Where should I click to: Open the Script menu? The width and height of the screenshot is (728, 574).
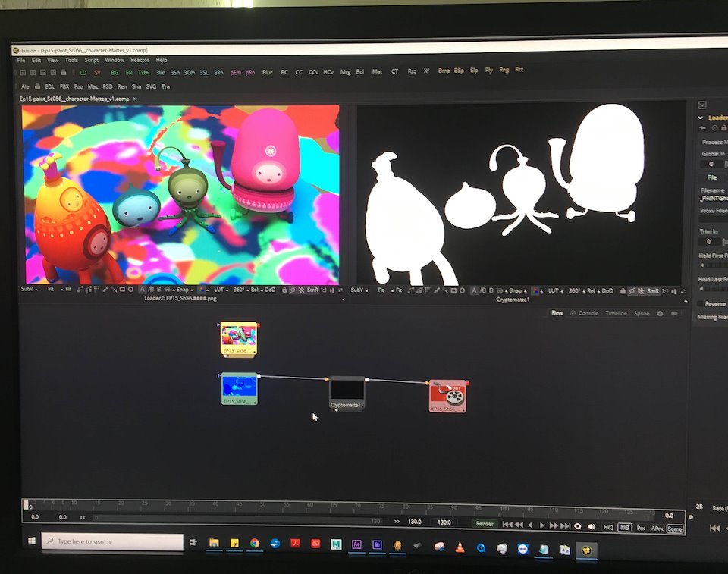91,61
